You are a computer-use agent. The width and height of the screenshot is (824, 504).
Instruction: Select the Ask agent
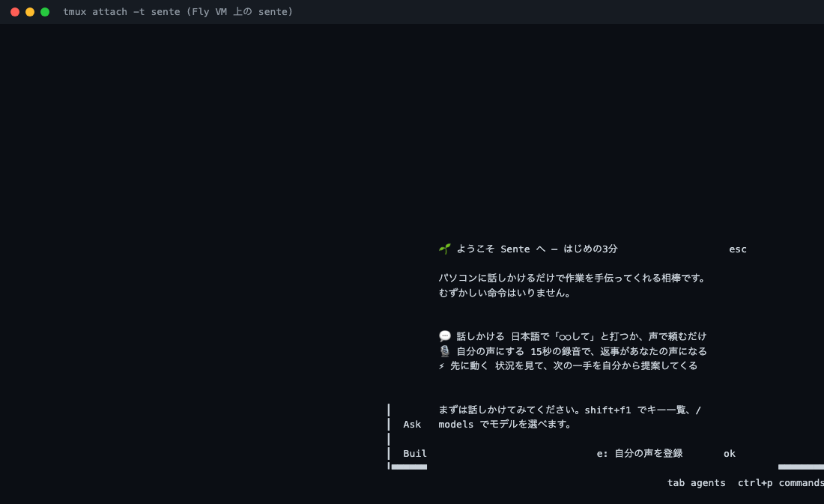(412, 424)
